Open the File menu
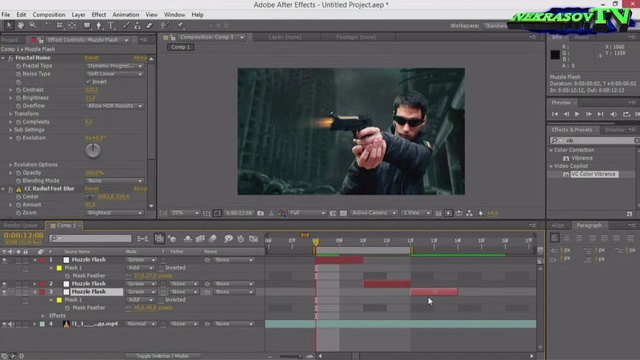640x360 pixels. [6, 15]
